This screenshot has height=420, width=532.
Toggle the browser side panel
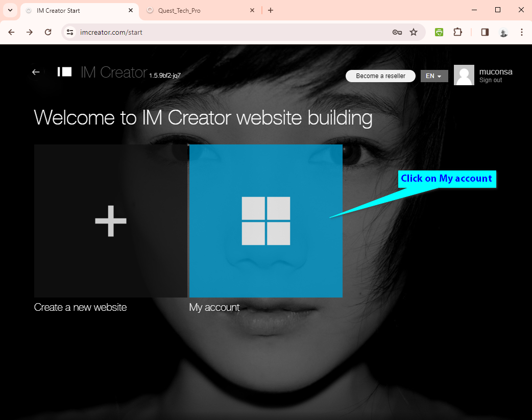[485, 32]
